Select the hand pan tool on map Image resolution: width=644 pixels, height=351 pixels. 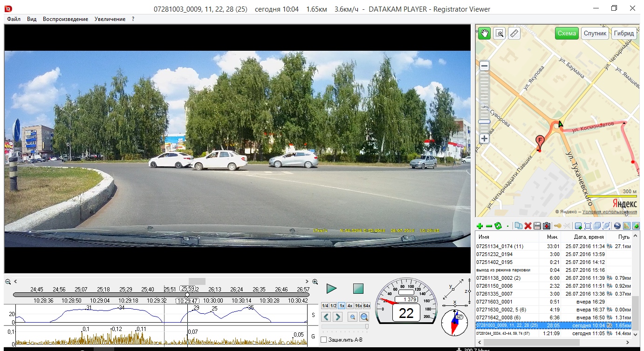(x=485, y=34)
